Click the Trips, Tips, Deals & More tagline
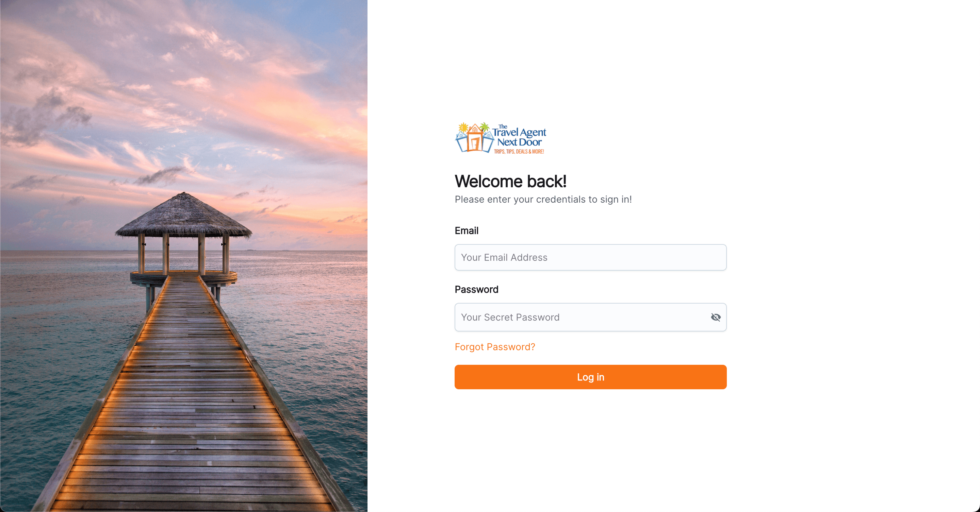 [x=519, y=151]
